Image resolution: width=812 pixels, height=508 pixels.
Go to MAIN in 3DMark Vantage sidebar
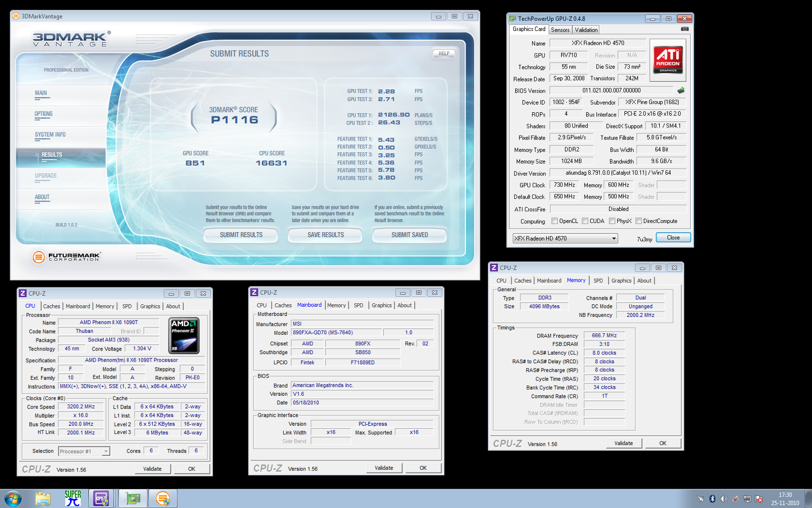click(41, 93)
